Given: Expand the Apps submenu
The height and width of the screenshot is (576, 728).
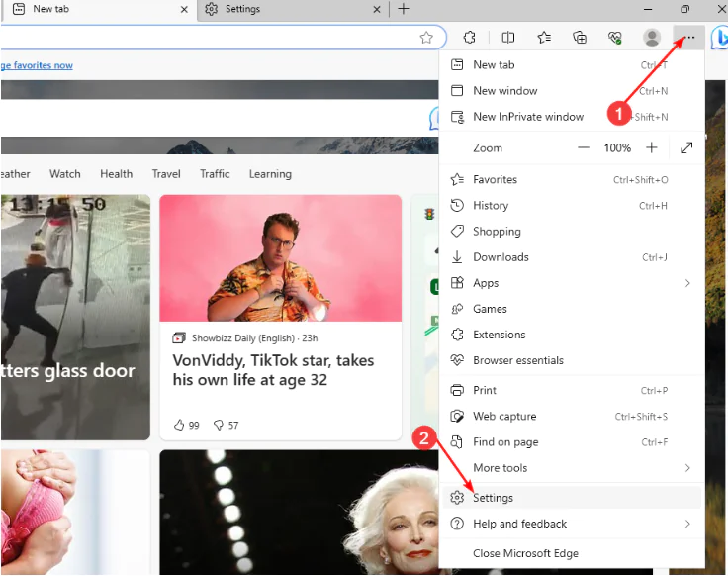Looking at the screenshot, I should pyautogui.click(x=686, y=283).
